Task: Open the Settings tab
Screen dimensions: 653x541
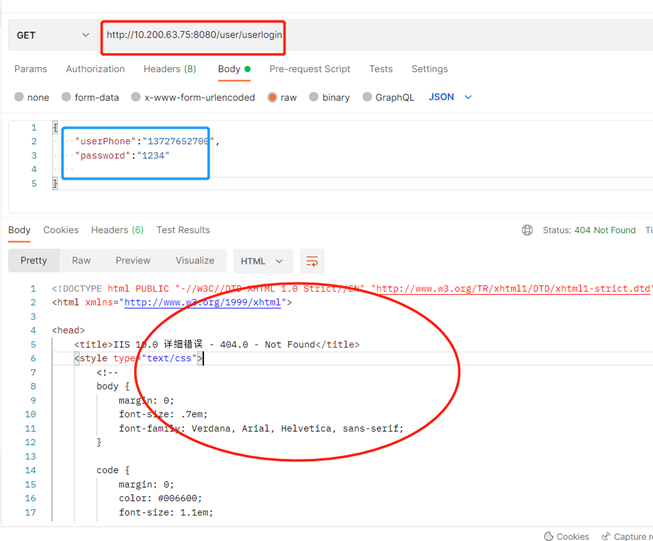Action: pyautogui.click(x=429, y=69)
